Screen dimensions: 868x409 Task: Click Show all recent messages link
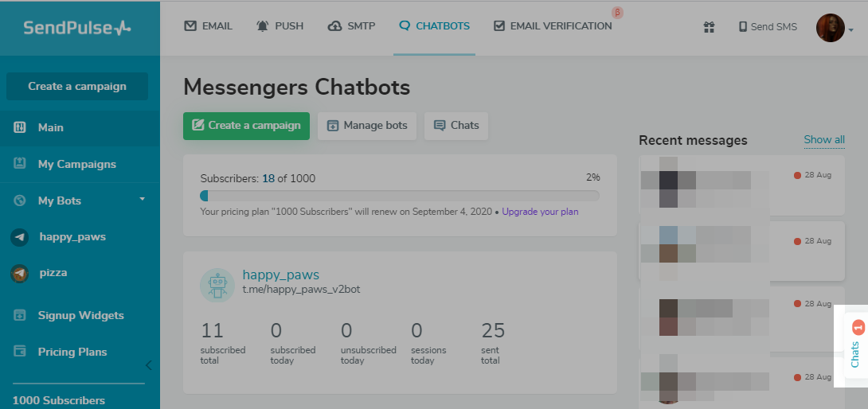click(824, 140)
